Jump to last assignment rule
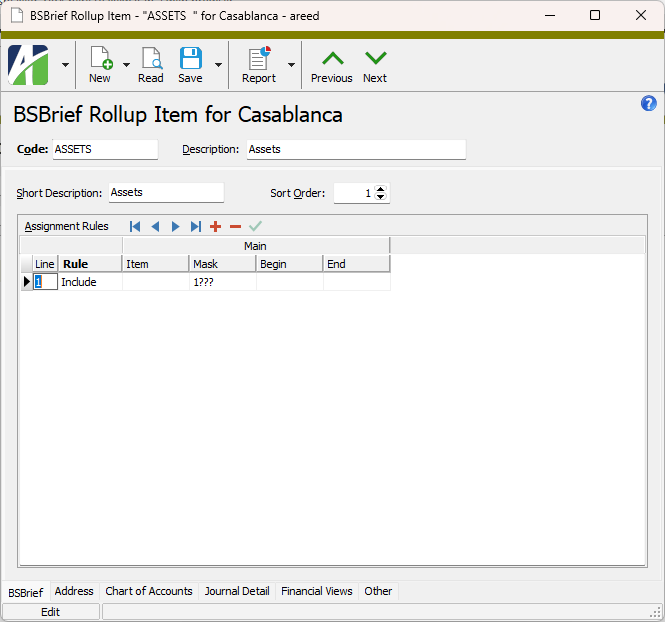Viewport: 665px width, 622px height. click(196, 227)
